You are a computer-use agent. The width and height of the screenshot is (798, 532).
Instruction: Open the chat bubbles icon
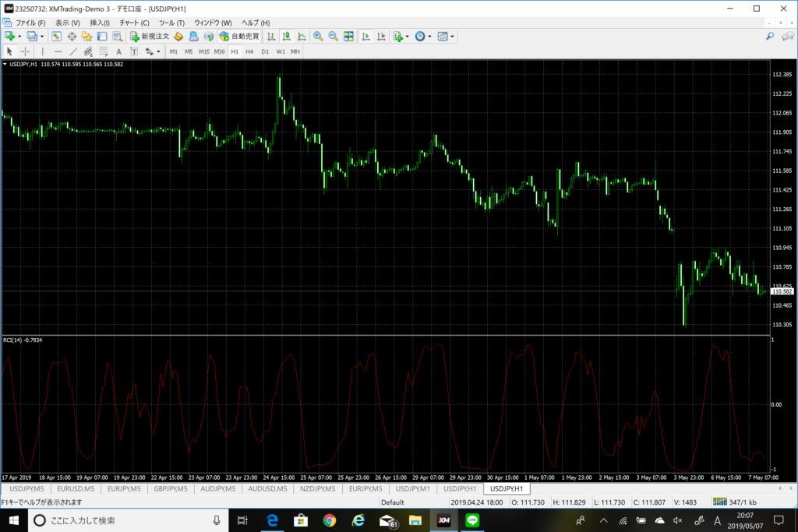[x=787, y=36]
